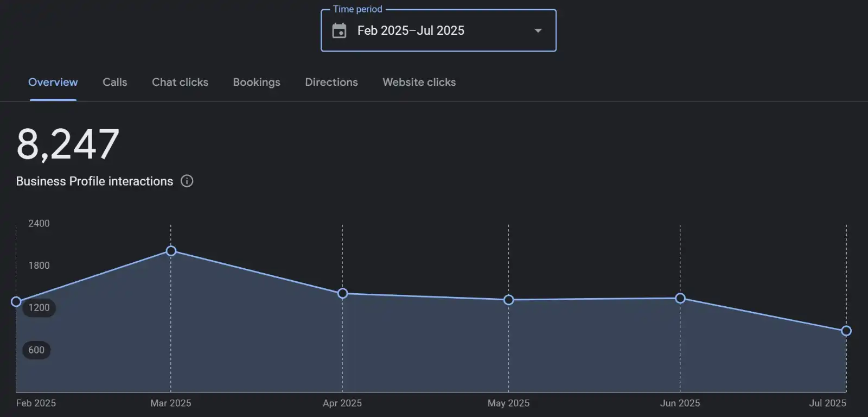Click the Jun 2025 x-axis label
868x417 pixels.
(680, 403)
